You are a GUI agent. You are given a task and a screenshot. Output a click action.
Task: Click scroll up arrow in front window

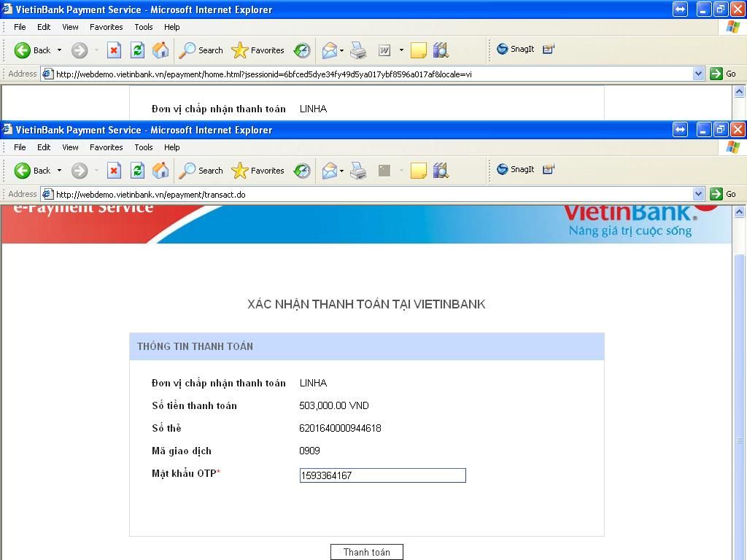coord(739,211)
